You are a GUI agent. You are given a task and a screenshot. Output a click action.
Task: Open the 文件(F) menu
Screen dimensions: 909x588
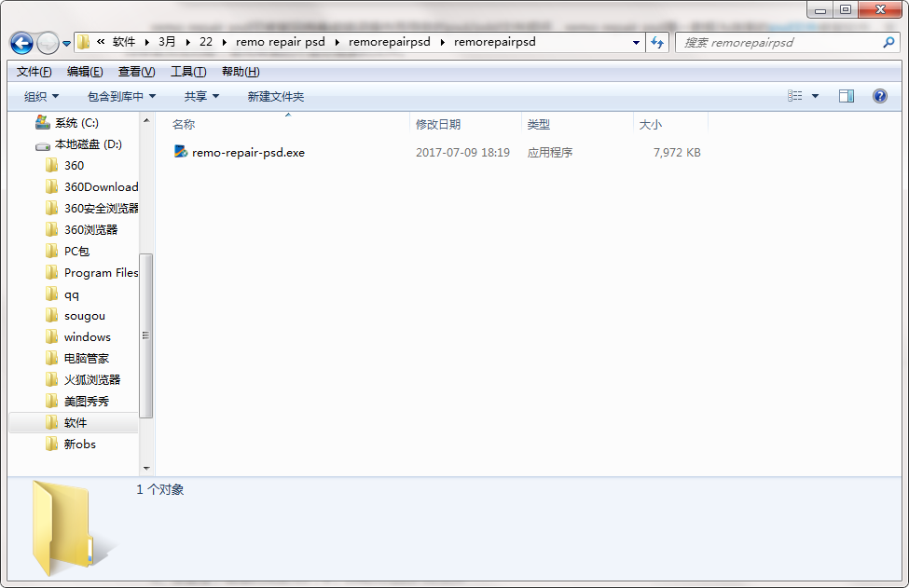click(34, 71)
